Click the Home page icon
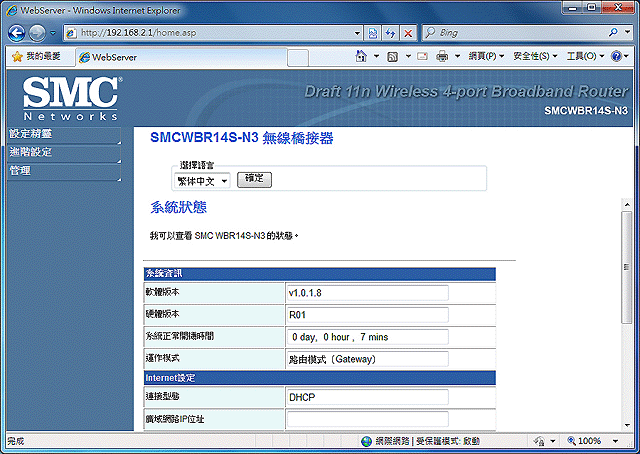 pos(361,56)
